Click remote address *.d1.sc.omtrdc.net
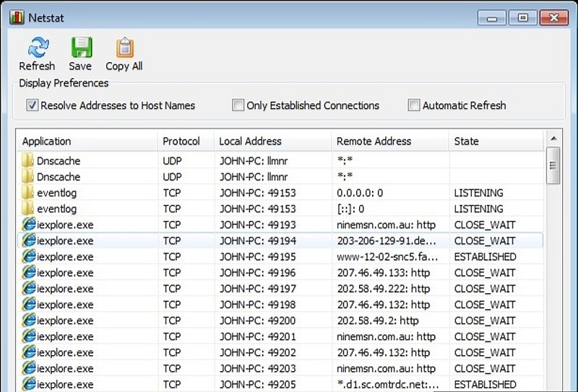Viewport: 578px width, 392px height. (x=388, y=384)
